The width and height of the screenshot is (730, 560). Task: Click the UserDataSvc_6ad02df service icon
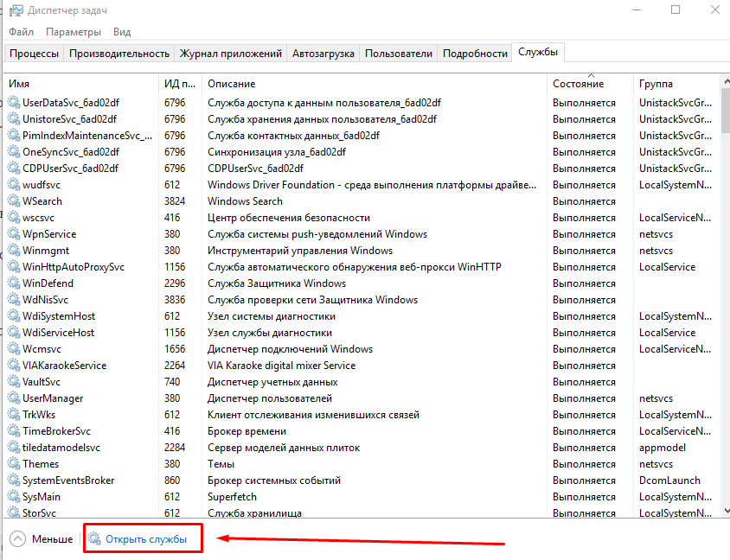[x=14, y=102]
